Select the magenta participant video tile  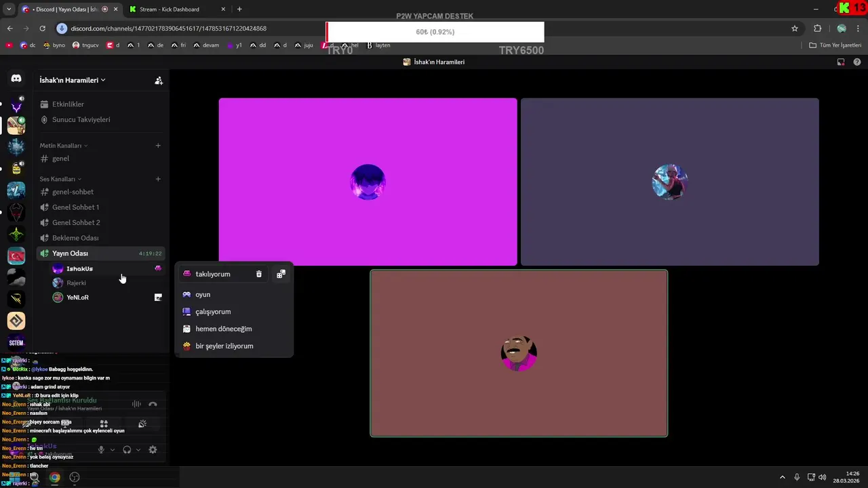click(368, 182)
